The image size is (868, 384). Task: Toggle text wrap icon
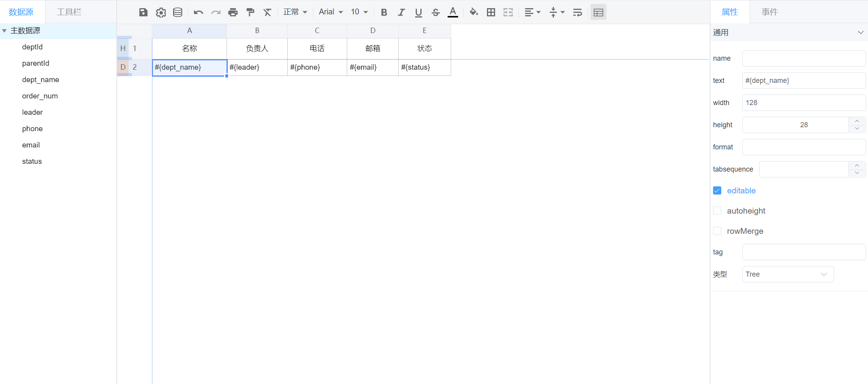[577, 12]
